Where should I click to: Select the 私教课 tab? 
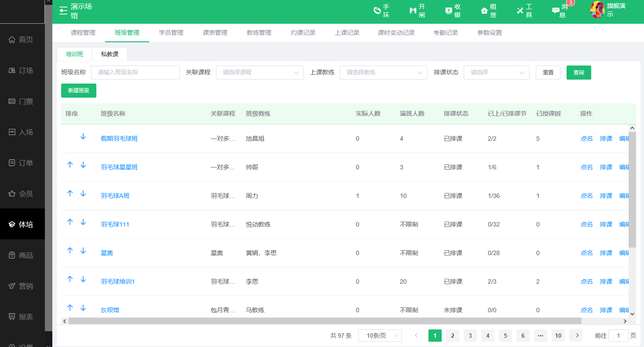(x=110, y=54)
